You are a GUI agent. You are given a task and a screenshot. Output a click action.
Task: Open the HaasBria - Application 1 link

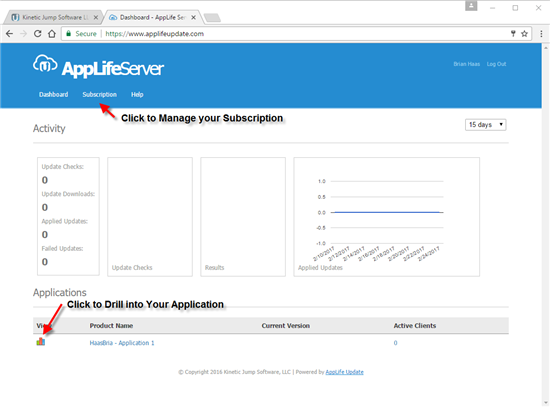coord(122,343)
